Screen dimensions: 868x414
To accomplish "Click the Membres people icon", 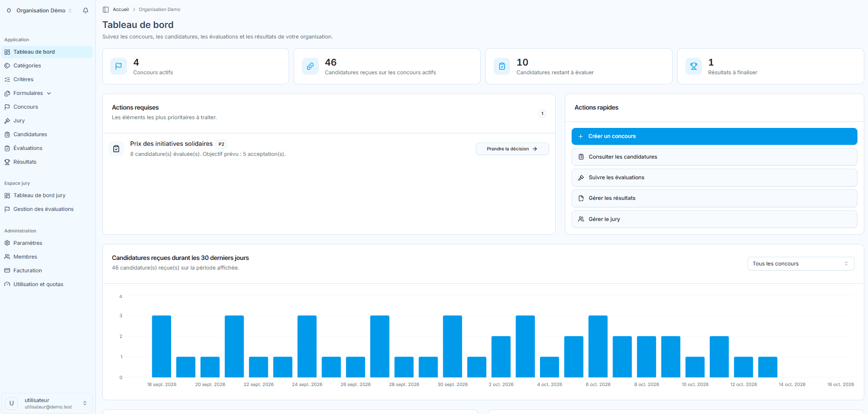I will pos(7,257).
